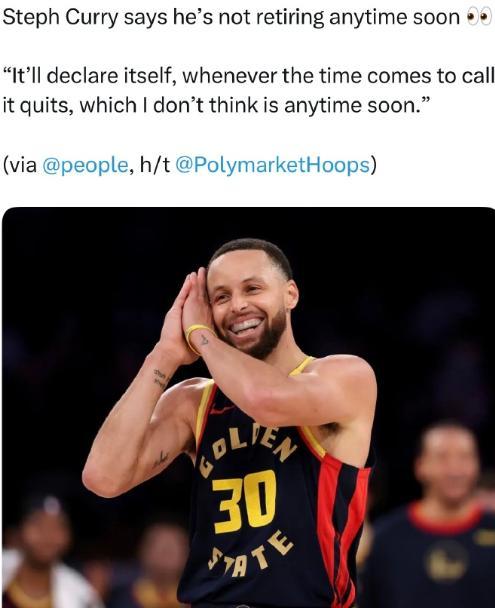Open the @PolymarketHoops profile link
Viewport: 495px width, 608px height.
pyautogui.click(x=273, y=165)
